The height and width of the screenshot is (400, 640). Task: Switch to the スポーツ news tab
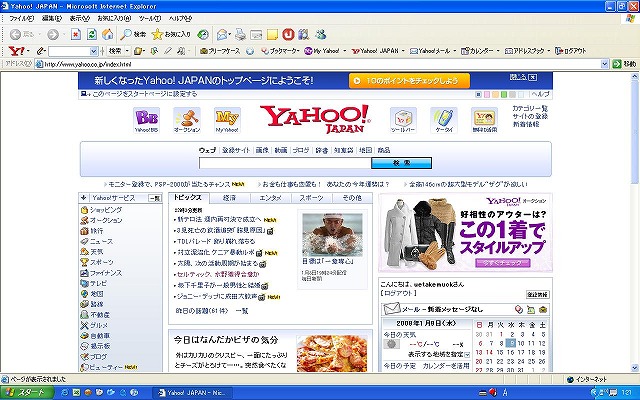(x=311, y=198)
